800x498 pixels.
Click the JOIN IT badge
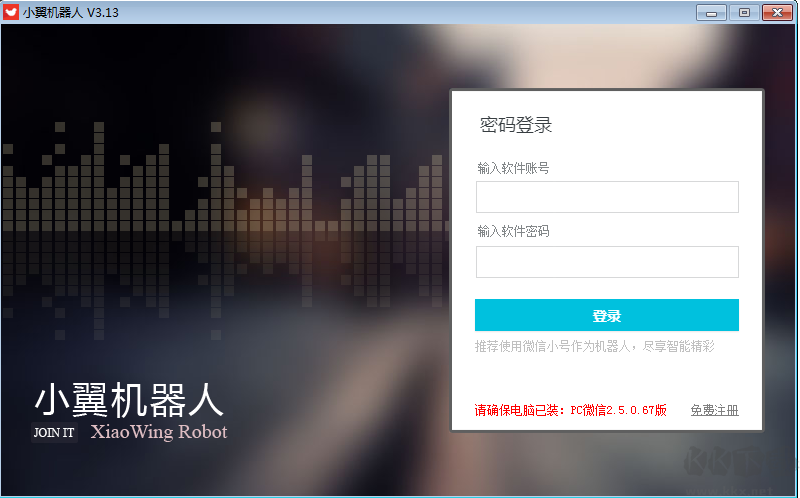(54, 433)
